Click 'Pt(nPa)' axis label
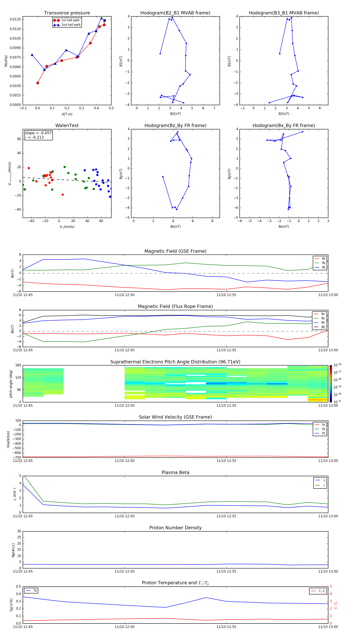 (x=6, y=61)
